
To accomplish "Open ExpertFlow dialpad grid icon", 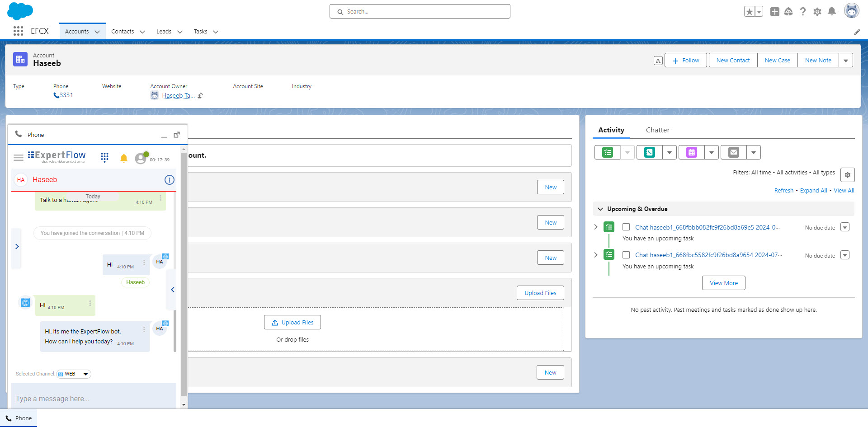I will (x=104, y=157).
